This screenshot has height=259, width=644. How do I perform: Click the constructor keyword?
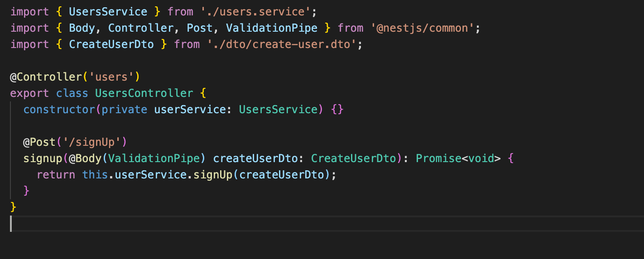(59, 109)
